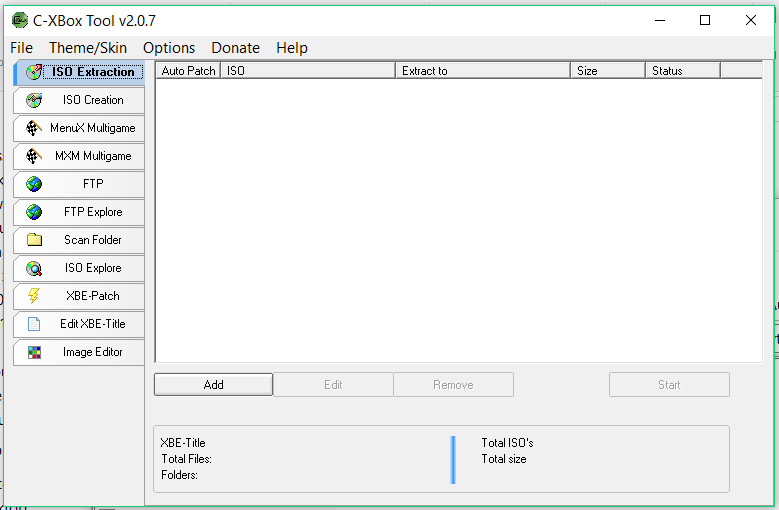779x510 pixels.
Task: Click the Extract to column header
Action: (x=482, y=71)
